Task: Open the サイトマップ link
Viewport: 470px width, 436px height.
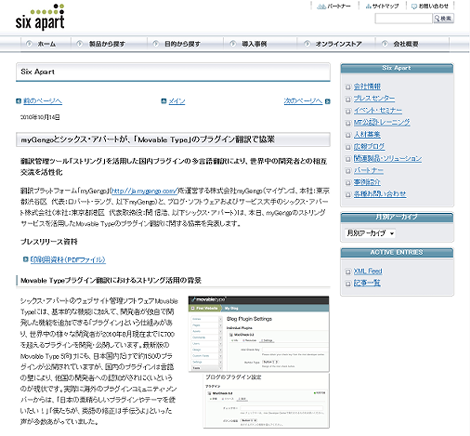Action: point(385,6)
